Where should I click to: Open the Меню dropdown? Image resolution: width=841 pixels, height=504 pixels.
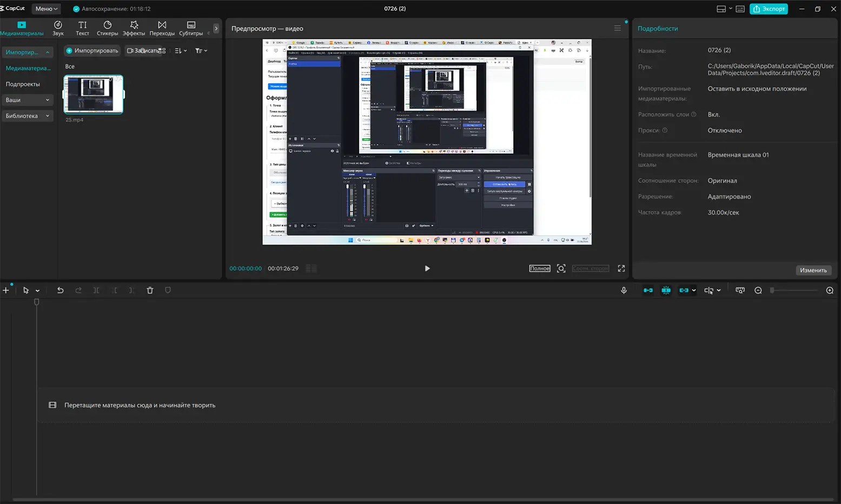point(47,9)
